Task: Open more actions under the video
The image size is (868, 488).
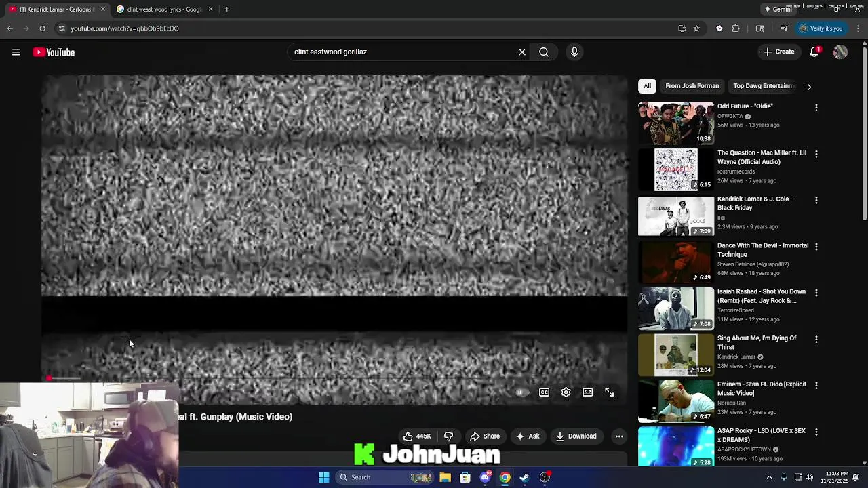Action: (619, 436)
